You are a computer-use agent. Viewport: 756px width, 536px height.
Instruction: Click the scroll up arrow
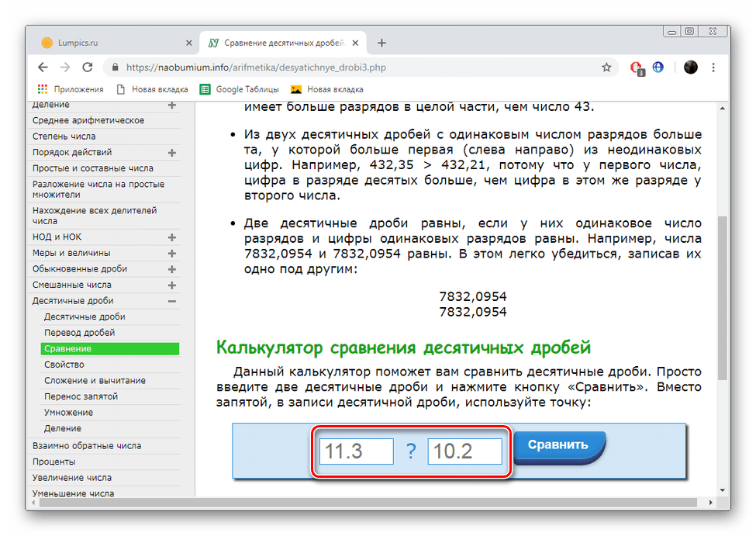coord(722,108)
